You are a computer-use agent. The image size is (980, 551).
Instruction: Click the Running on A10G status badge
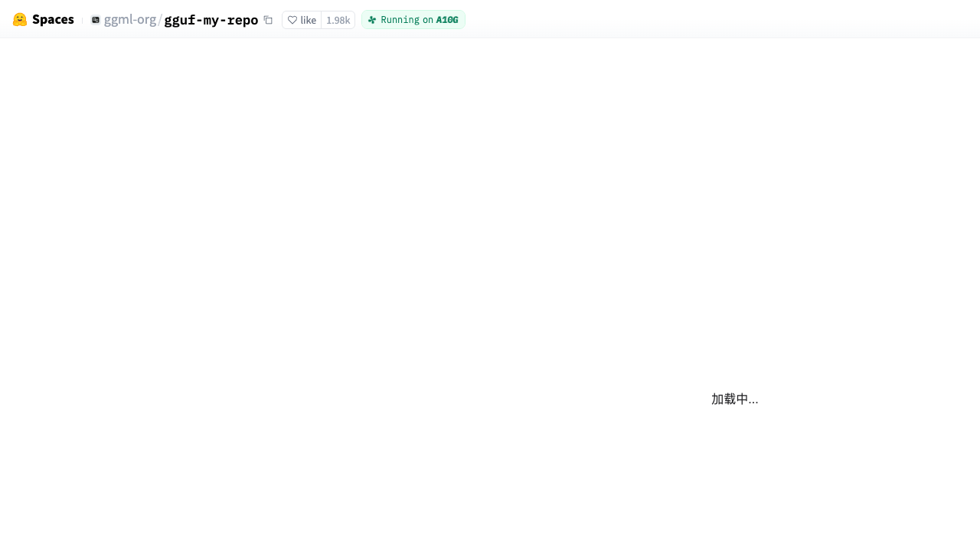click(413, 20)
